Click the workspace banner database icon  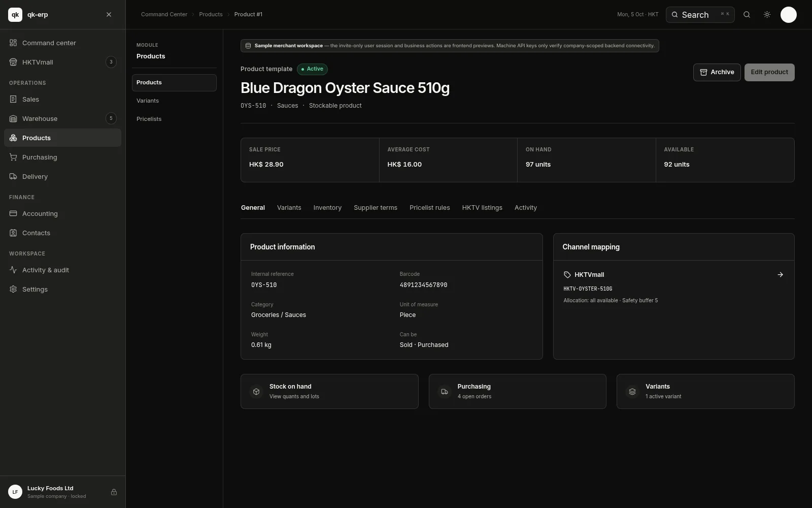248,46
